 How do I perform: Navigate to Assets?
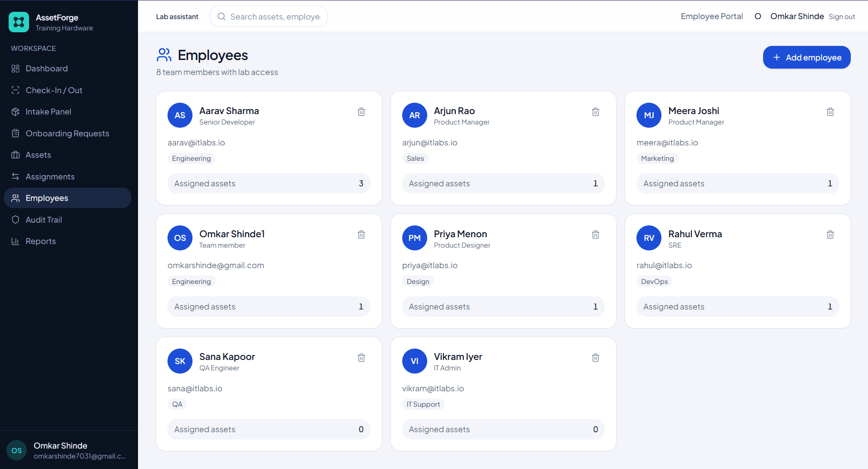click(68, 155)
